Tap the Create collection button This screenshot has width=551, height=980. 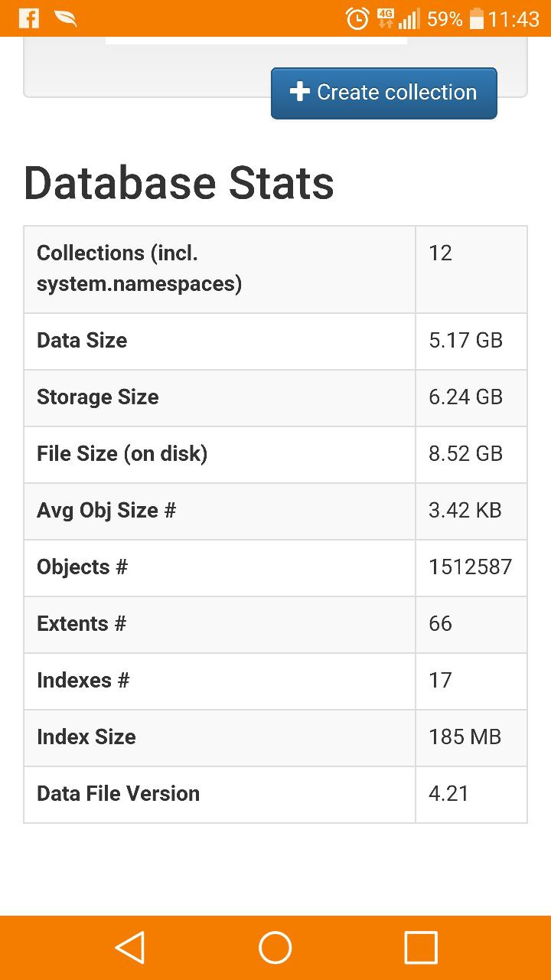coord(384,93)
